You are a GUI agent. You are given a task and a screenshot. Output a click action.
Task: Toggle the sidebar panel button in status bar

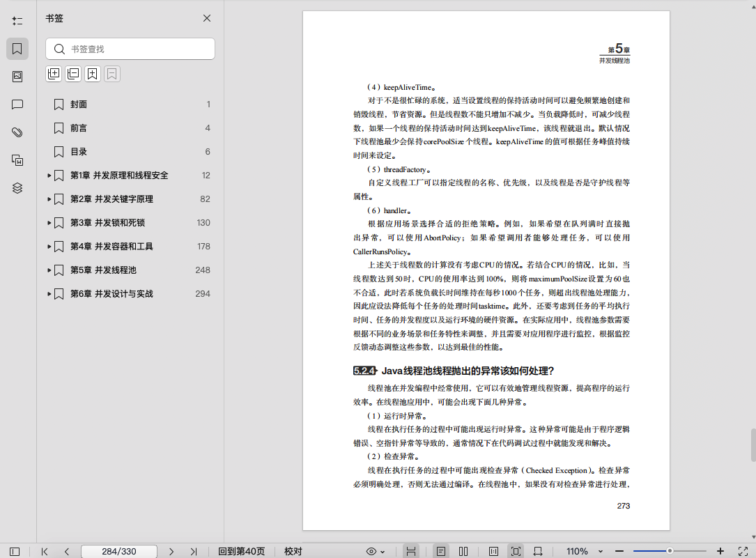(x=15, y=551)
